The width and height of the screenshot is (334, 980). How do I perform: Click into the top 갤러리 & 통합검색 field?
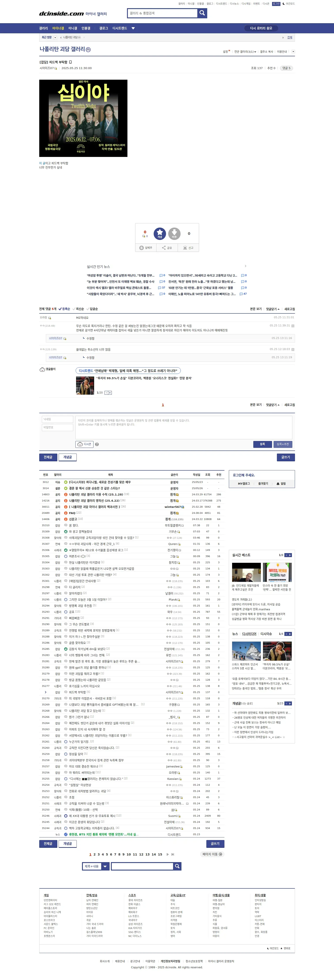162,13
